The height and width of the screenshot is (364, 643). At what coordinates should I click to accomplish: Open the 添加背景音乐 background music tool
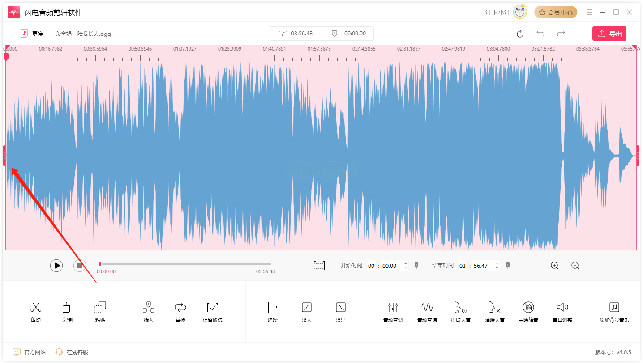click(x=614, y=312)
